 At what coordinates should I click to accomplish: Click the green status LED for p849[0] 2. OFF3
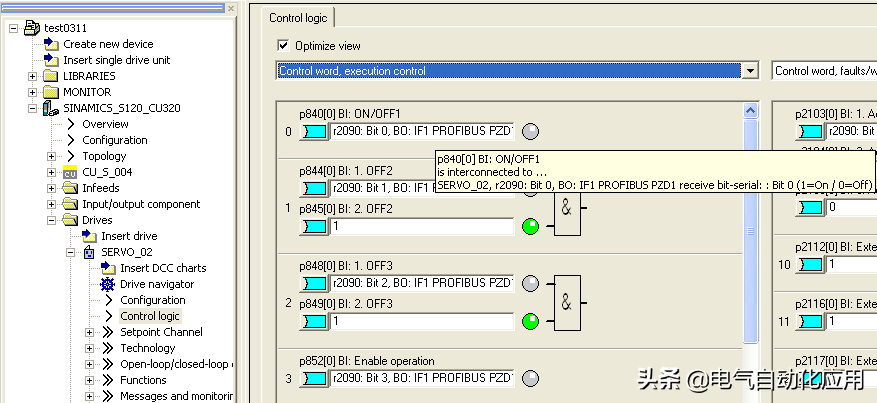[531, 321]
